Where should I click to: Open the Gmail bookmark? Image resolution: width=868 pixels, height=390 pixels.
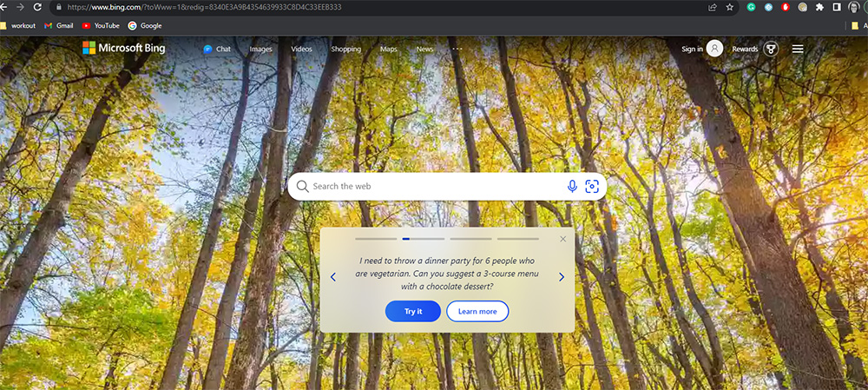59,25
